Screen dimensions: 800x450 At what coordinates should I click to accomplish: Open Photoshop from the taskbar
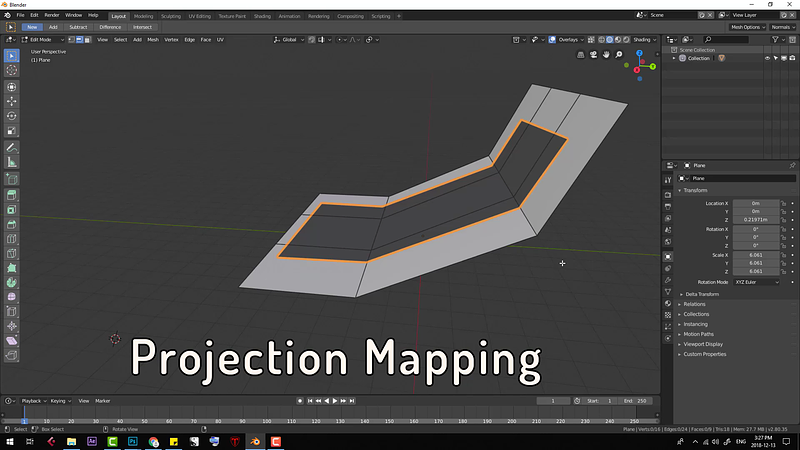click(133, 441)
